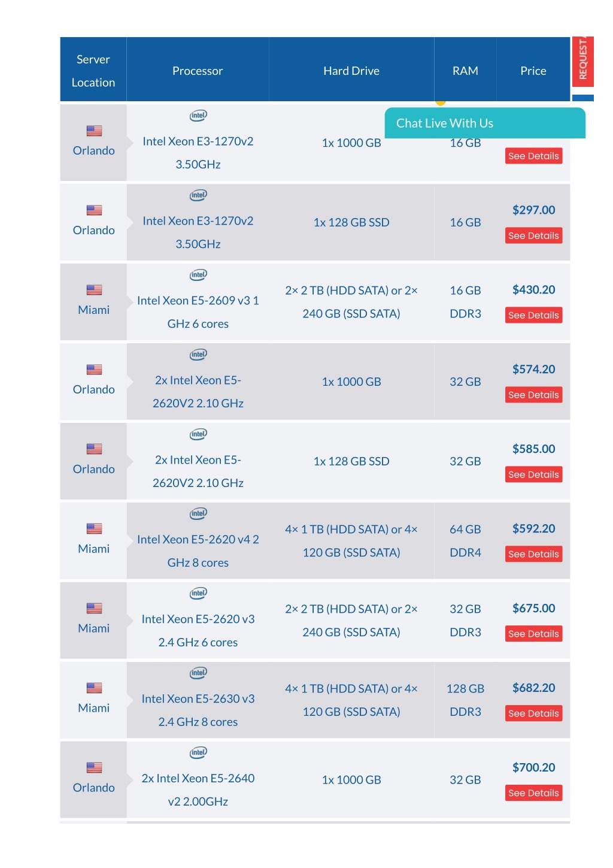The width and height of the screenshot is (613, 868).
Task: See Details for the $675.00 server
Action: [x=533, y=634]
